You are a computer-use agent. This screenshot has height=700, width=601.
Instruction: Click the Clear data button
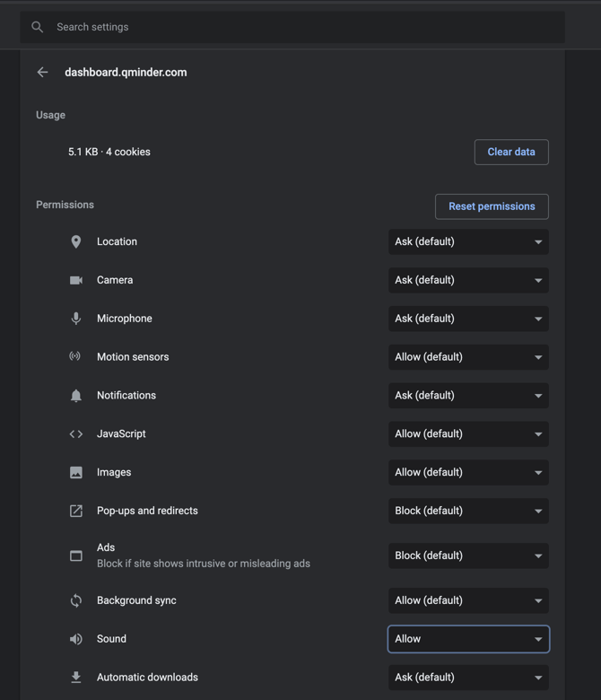pyautogui.click(x=511, y=153)
